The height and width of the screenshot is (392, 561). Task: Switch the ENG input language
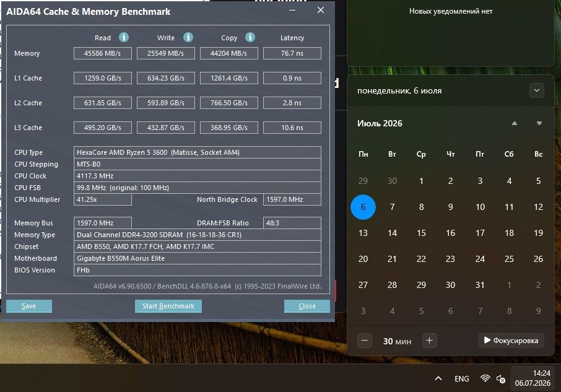[461, 378]
